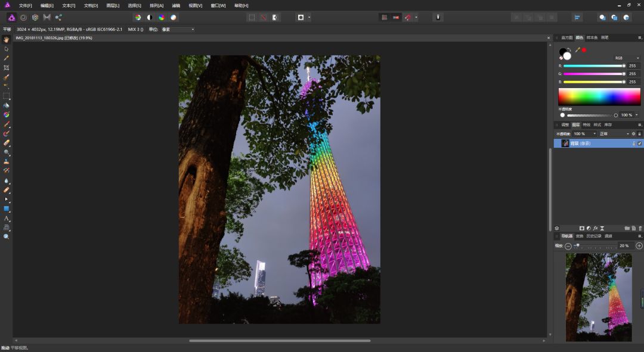Open the RGB color model dropdown
The height and width of the screenshot is (352, 644).
click(626, 58)
